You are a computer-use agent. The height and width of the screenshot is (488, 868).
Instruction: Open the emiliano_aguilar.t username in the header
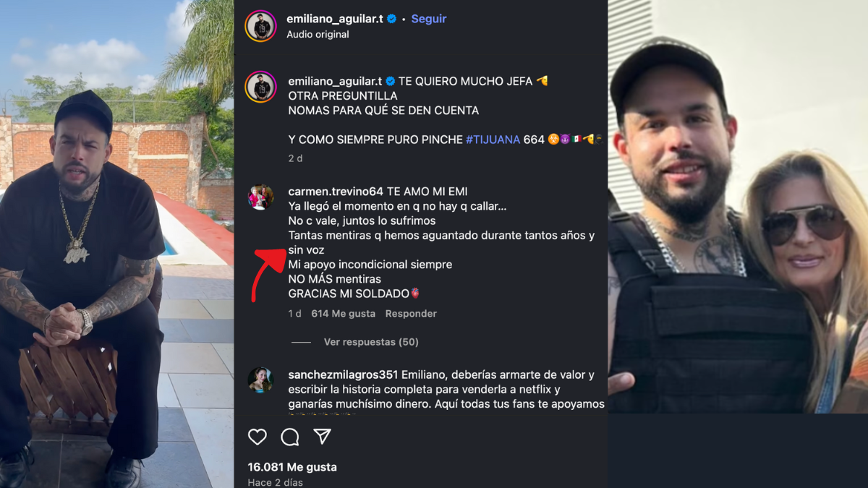(335, 20)
